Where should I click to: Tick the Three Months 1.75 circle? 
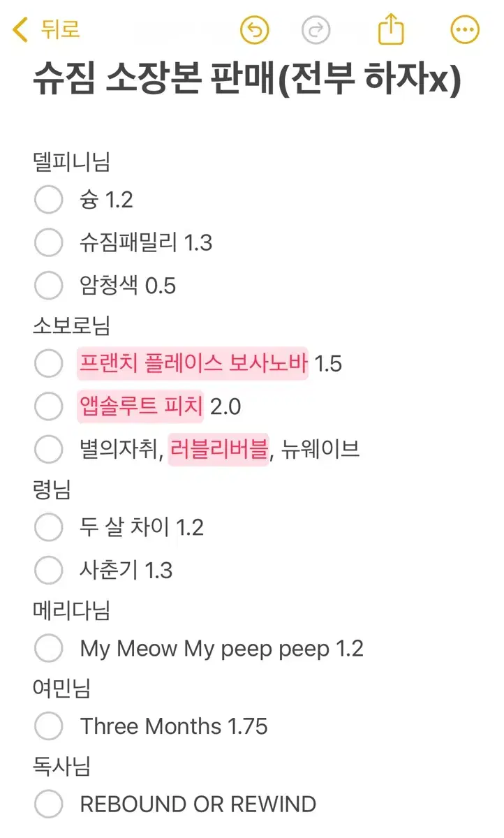(x=49, y=726)
